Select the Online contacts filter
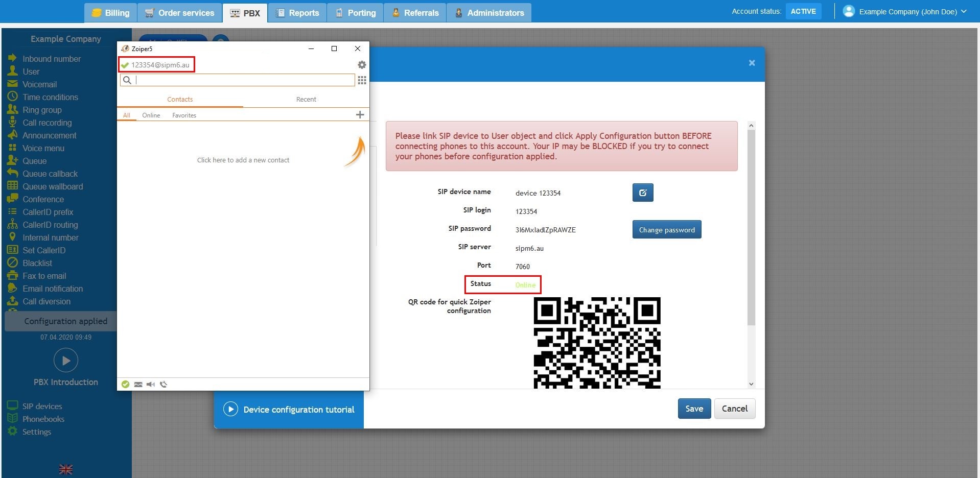This screenshot has height=478, width=980. 151,115
